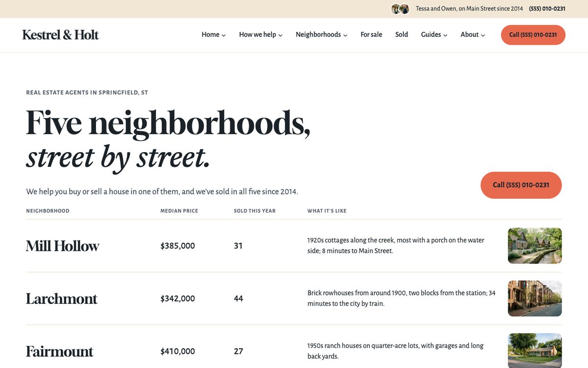The image size is (588, 368).
Task: Open the Larchmont neighborhood
Action: click(62, 299)
